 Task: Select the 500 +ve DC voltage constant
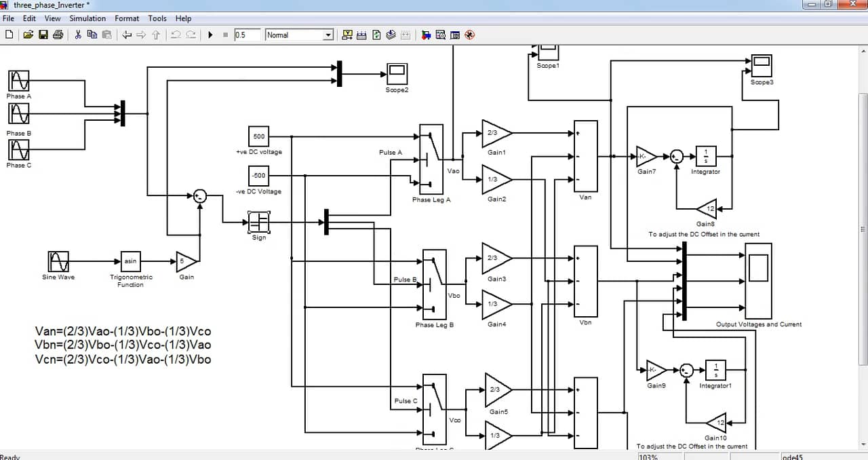[259, 136]
